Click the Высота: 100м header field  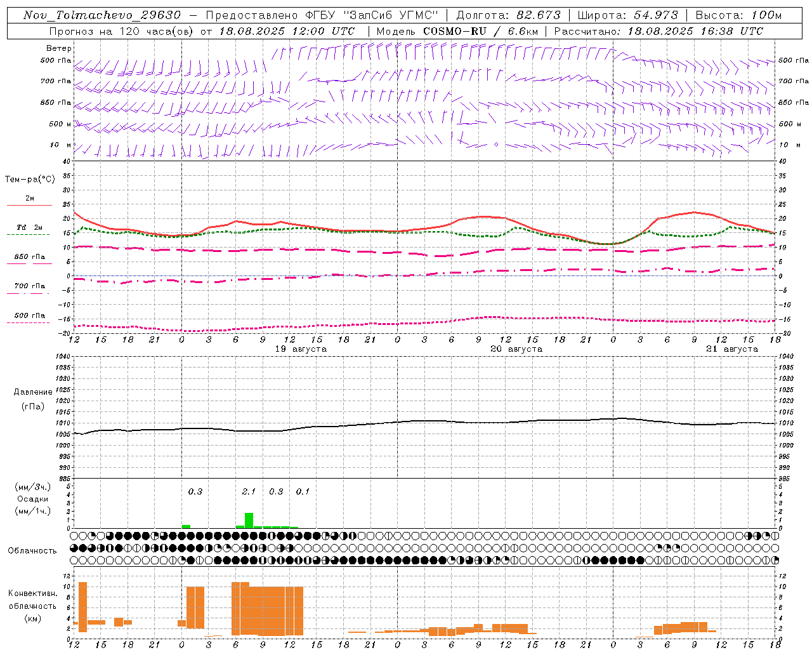(738, 15)
